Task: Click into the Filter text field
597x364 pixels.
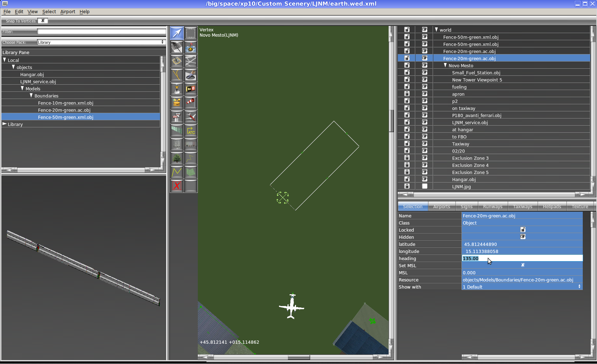Action: click(x=101, y=32)
